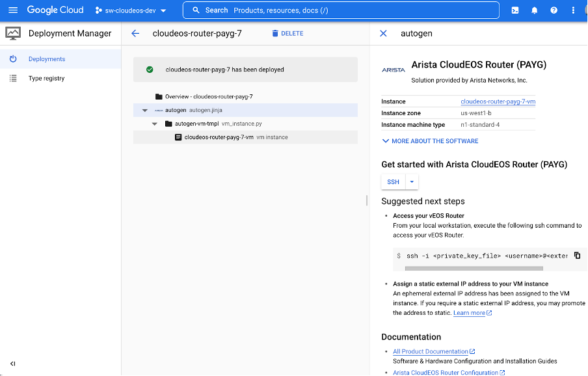Collapse the left navigation sidebar
The image size is (588, 376).
(x=13, y=364)
